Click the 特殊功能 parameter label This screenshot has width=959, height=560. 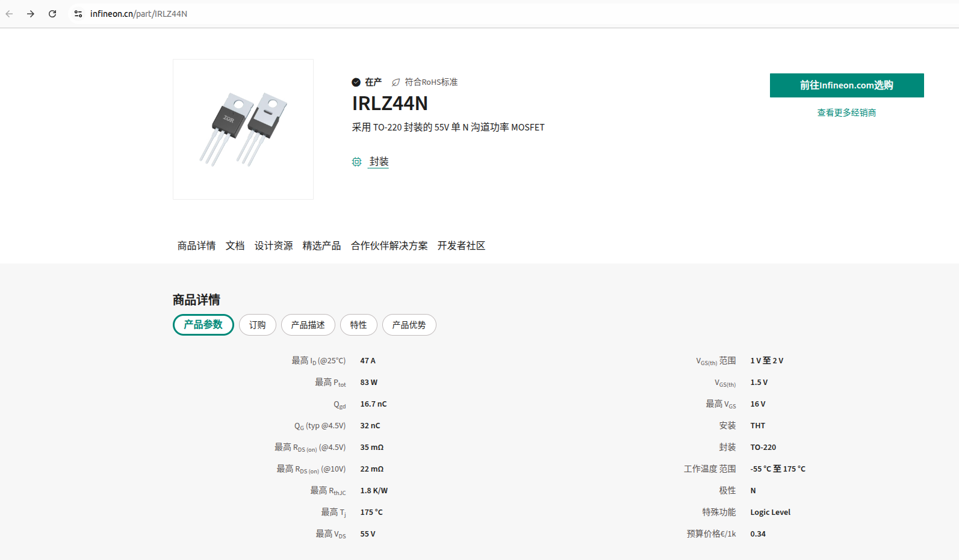pyautogui.click(x=719, y=512)
